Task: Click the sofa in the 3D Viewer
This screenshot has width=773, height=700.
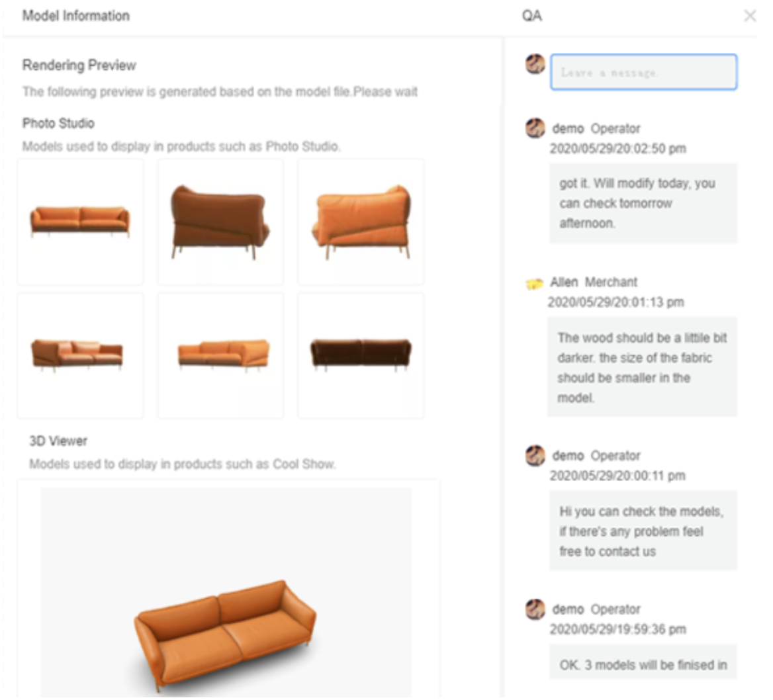Action: tap(225, 632)
